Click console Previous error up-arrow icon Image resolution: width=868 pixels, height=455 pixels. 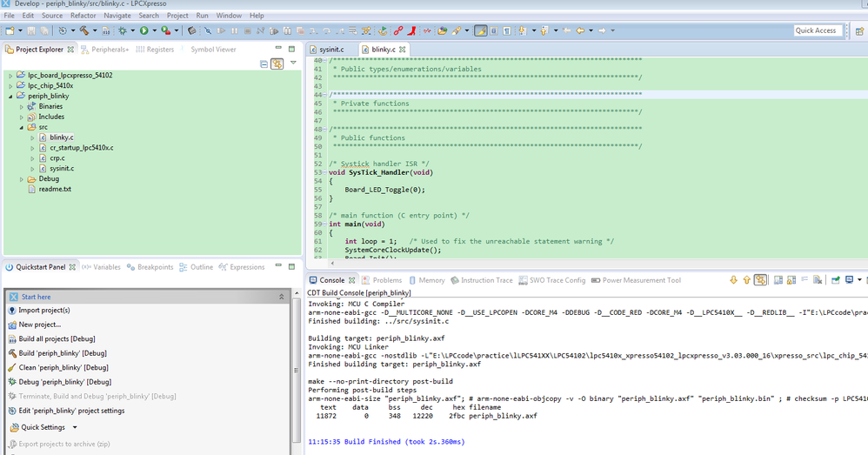click(747, 280)
